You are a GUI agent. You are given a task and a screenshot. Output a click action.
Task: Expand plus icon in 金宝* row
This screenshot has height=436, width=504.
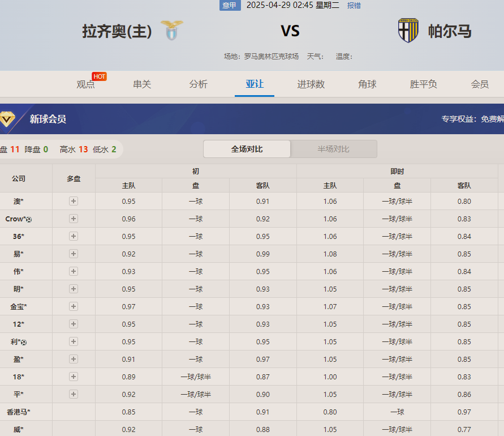click(74, 306)
